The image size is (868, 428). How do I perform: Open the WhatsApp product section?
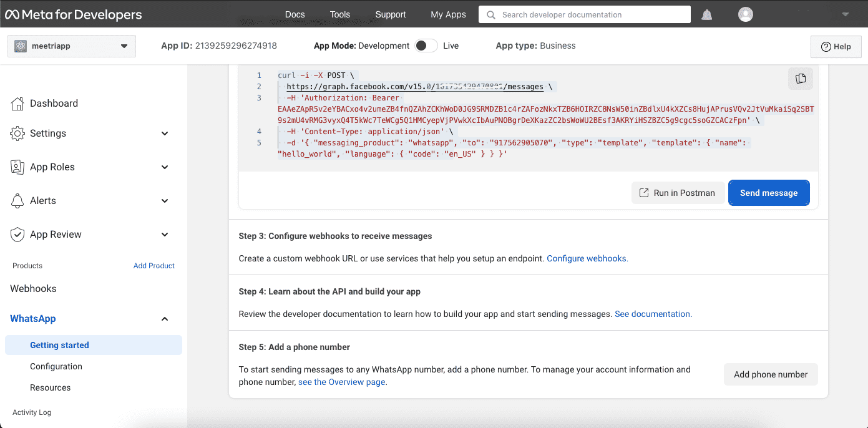point(33,319)
